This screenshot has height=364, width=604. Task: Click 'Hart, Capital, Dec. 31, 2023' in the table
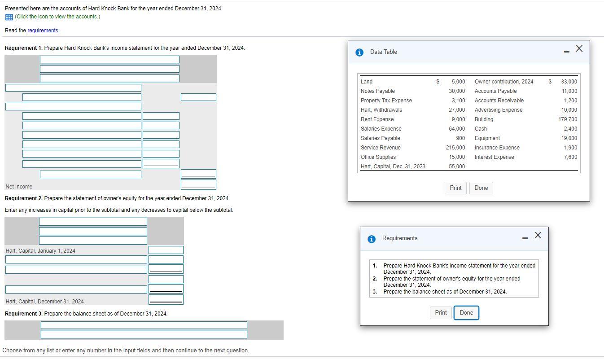pyautogui.click(x=393, y=167)
